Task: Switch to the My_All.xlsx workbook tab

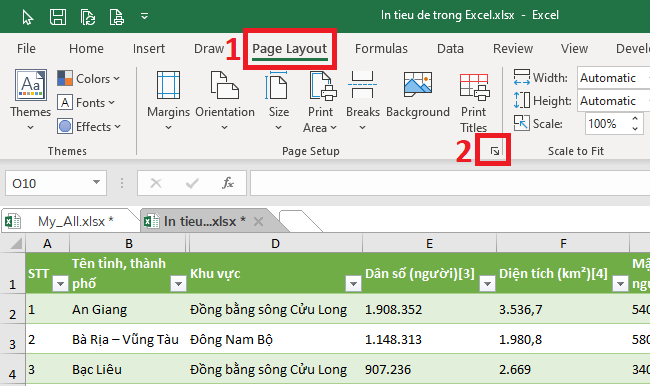Action: click(70, 221)
